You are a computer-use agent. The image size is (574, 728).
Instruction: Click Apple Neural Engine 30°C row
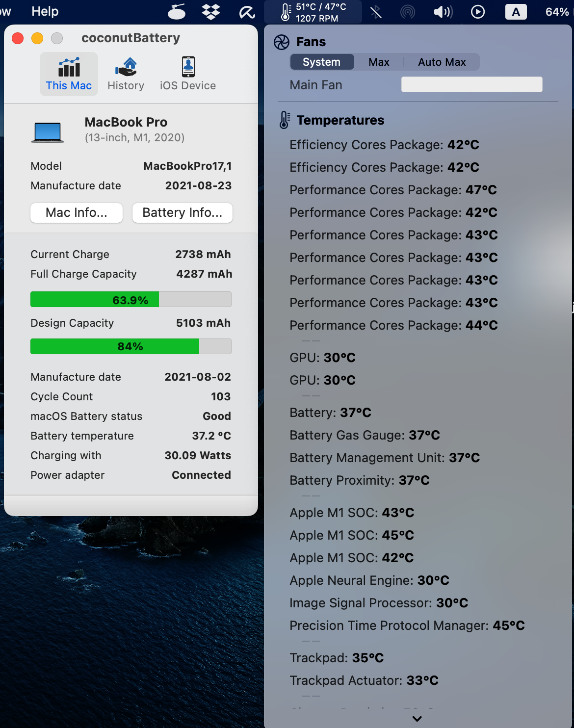click(x=369, y=580)
